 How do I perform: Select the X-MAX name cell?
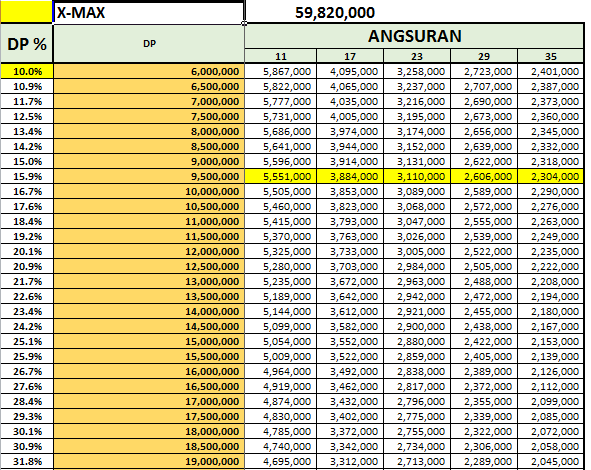pos(149,13)
